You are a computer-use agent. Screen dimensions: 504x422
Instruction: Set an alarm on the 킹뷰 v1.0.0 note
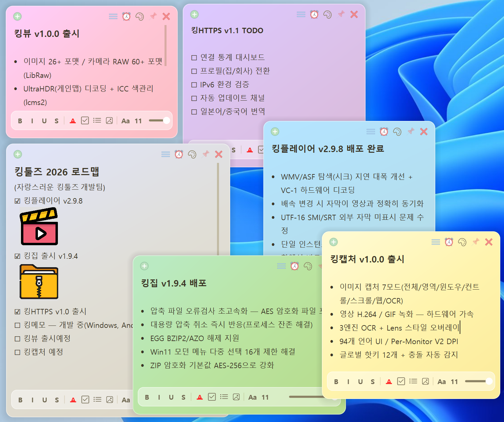[x=126, y=16]
